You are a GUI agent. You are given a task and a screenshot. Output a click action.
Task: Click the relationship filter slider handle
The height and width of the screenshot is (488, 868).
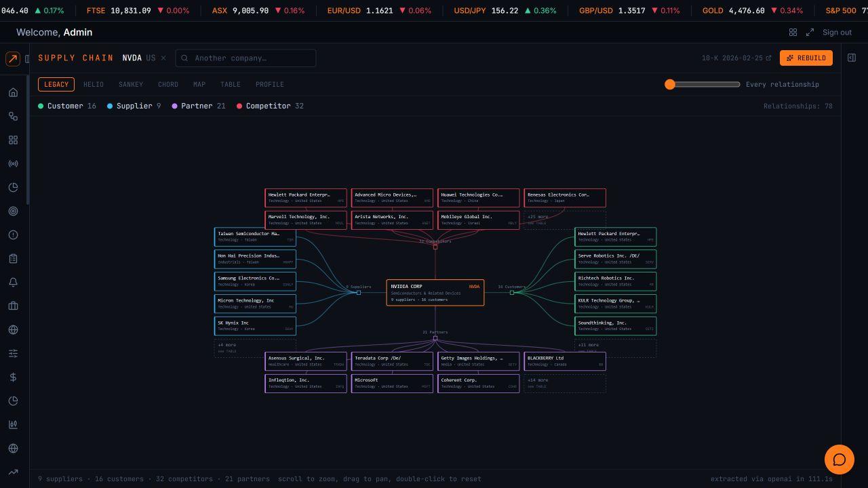click(670, 84)
